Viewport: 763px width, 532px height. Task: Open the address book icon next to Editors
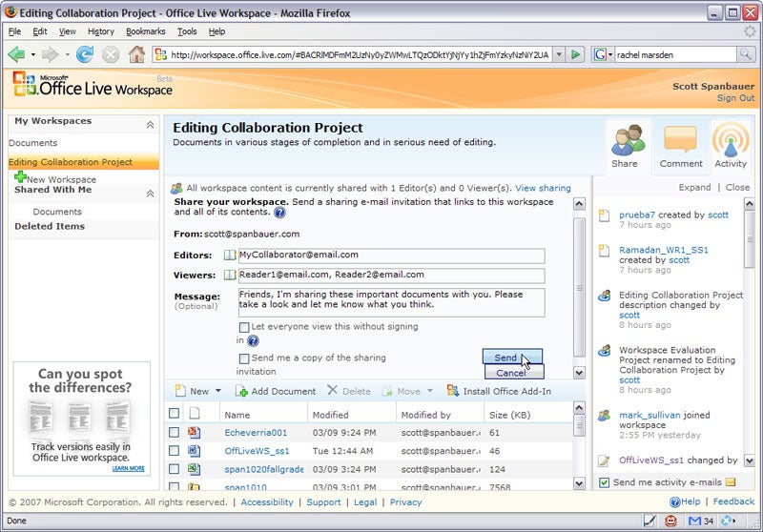pyautogui.click(x=229, y=255)
